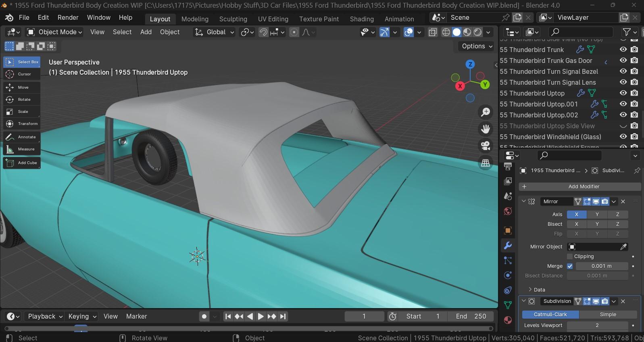644x342 pixels.
Task: Open Global transform orientation dropdown
Action: coord(214,32)
